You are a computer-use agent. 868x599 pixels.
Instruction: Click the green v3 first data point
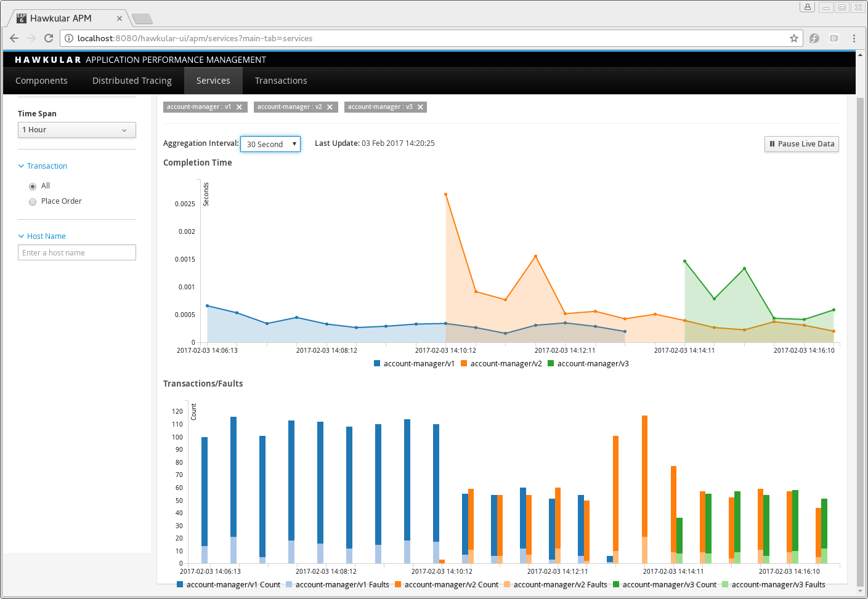(684, 261)
